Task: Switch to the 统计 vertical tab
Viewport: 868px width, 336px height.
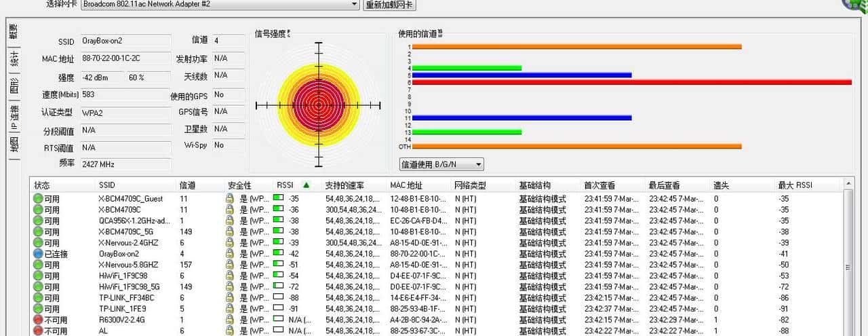Action: 14,58
